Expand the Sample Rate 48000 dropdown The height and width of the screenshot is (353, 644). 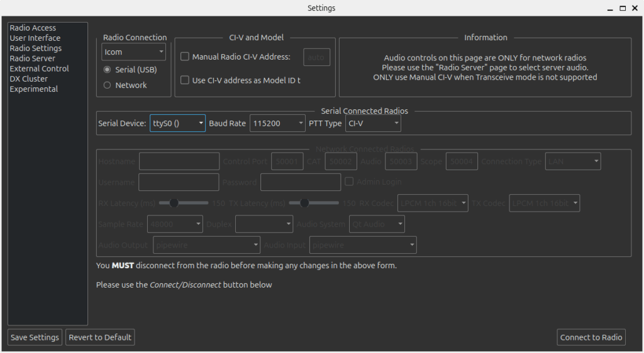point(175,224)
